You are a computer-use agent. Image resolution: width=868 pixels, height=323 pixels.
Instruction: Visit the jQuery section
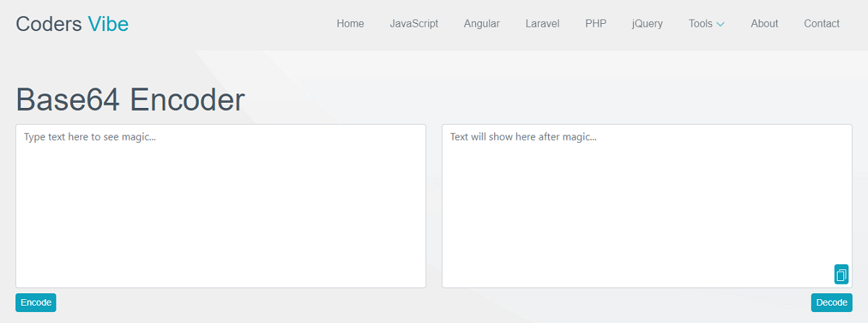tap(647, 24)
